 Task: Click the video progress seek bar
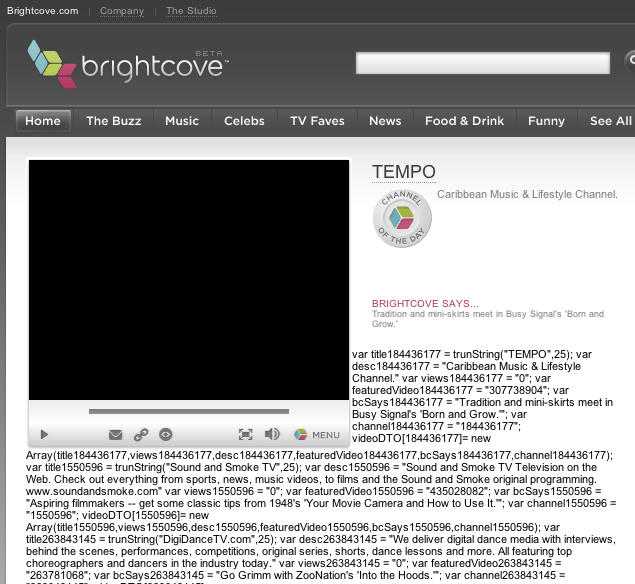point(189,411)
